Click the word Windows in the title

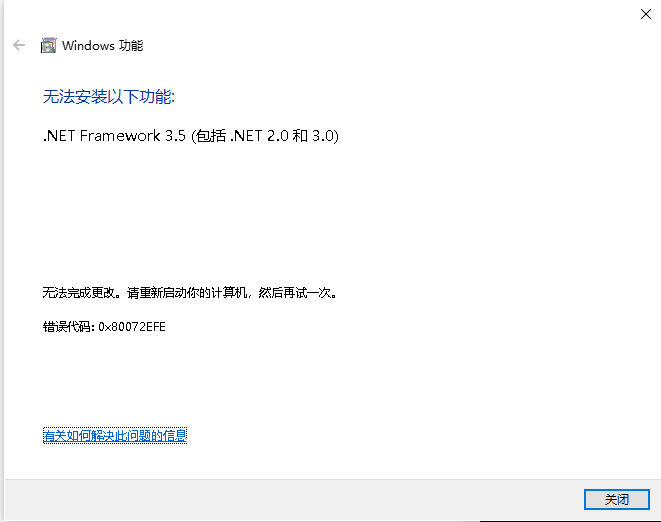tap(88, 45)
